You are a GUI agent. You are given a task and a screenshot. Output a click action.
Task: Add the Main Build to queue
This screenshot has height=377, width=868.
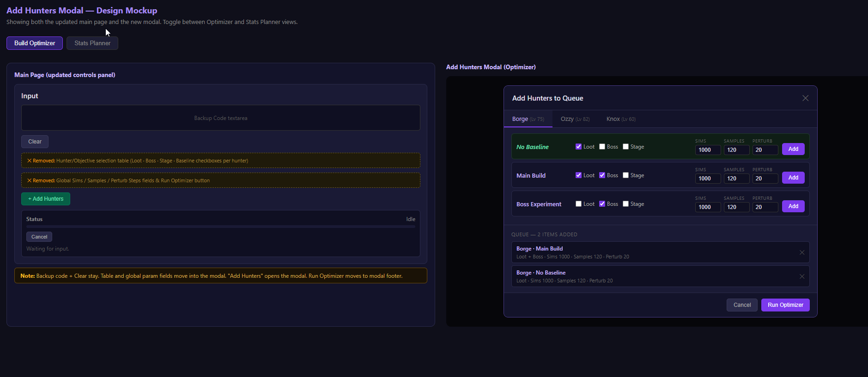coord(793,178)
